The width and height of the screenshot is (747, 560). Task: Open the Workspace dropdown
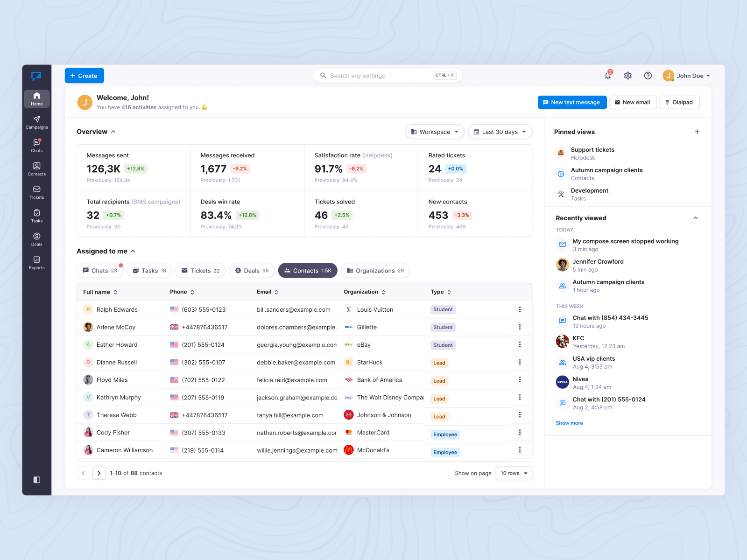(434, 132)
